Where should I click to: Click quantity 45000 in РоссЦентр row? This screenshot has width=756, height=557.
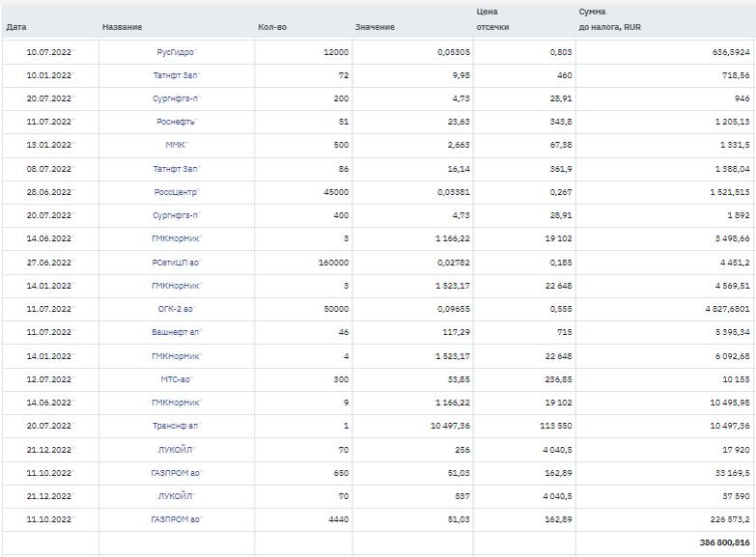[x=336, y=192]
